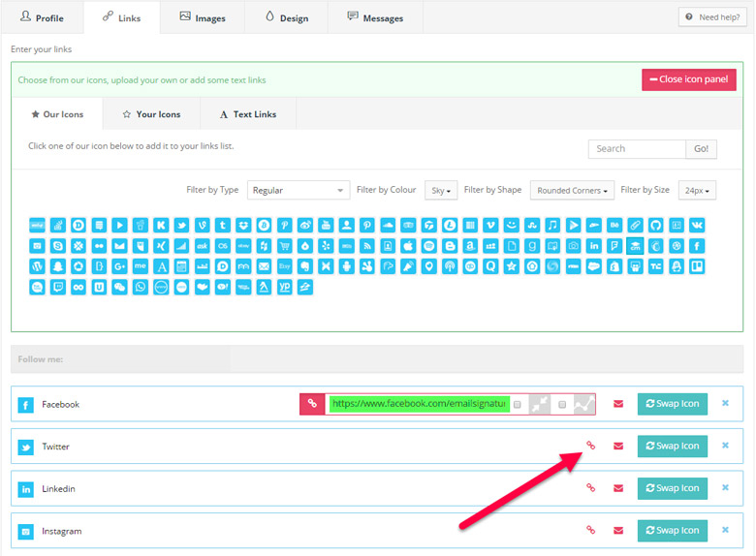Add the WordPress W icon from the grid

pos(37,266)
